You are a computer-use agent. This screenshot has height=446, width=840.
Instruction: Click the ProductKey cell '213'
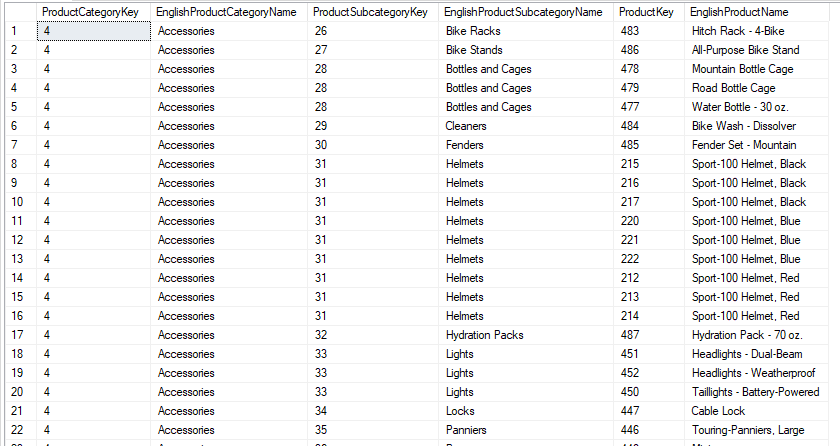coord(649,297)
